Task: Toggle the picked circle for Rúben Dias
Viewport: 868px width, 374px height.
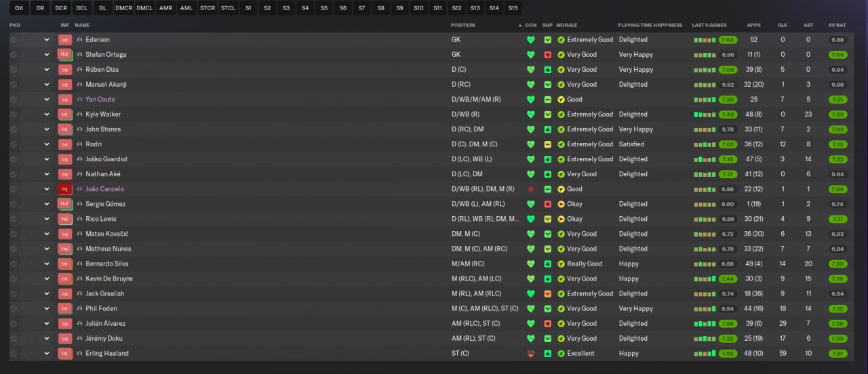Action: coord(14,70)
